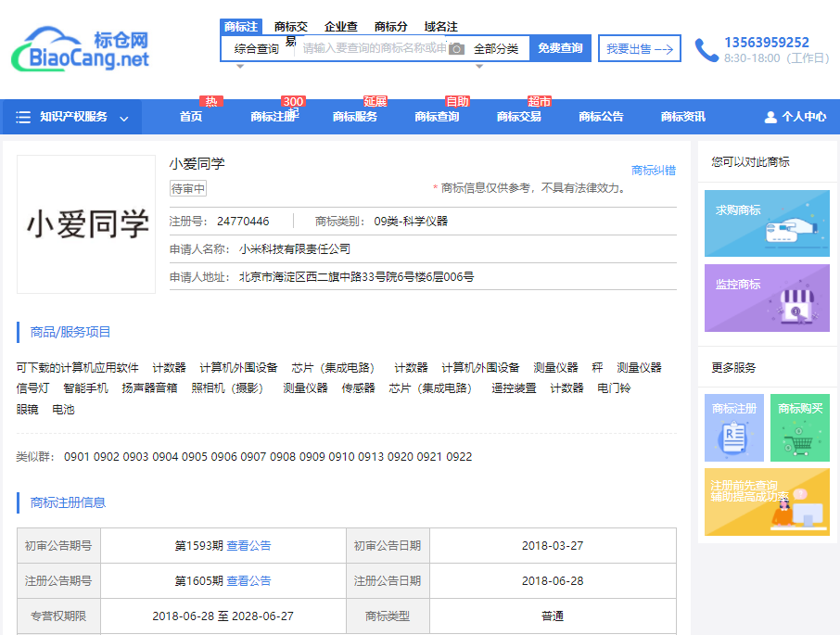Click the 电池 goods item
840x635 pixels.
(x=63, y=410)
